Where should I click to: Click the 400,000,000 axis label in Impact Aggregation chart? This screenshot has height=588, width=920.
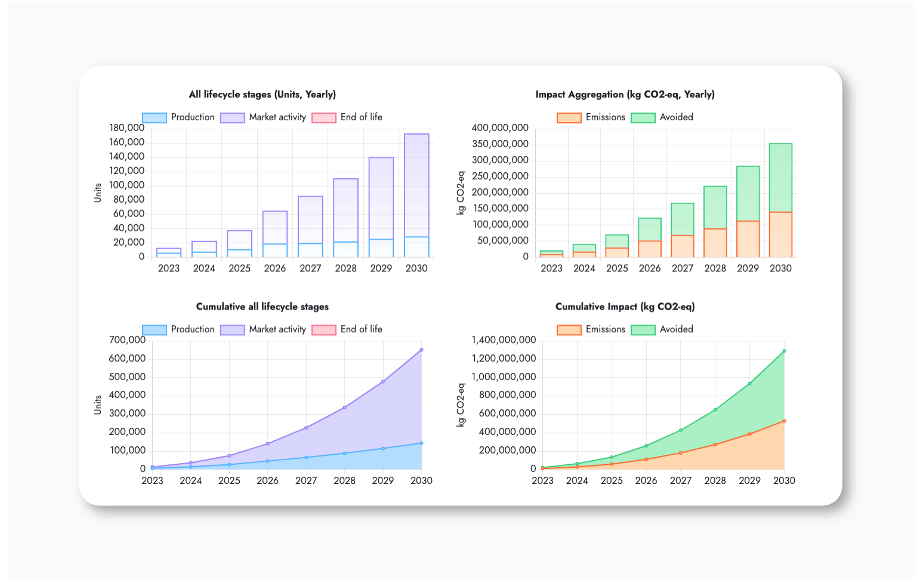500,128
